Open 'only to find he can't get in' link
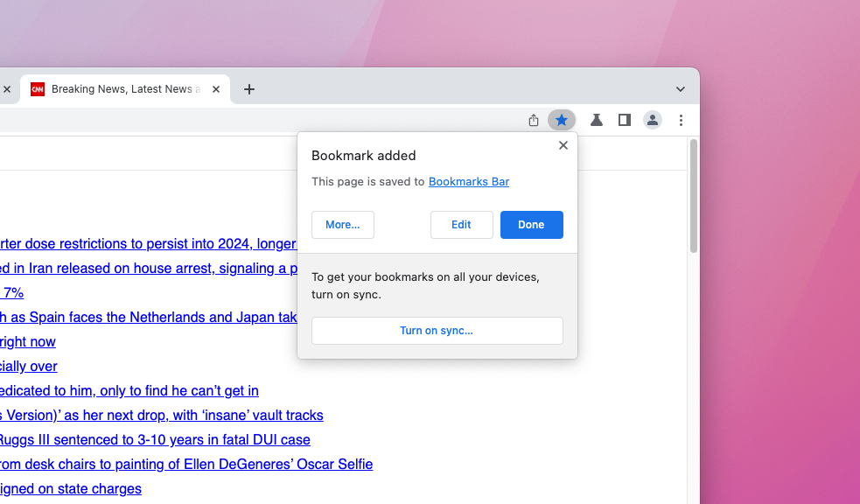860x504 pixels. (x=129, y=390)
